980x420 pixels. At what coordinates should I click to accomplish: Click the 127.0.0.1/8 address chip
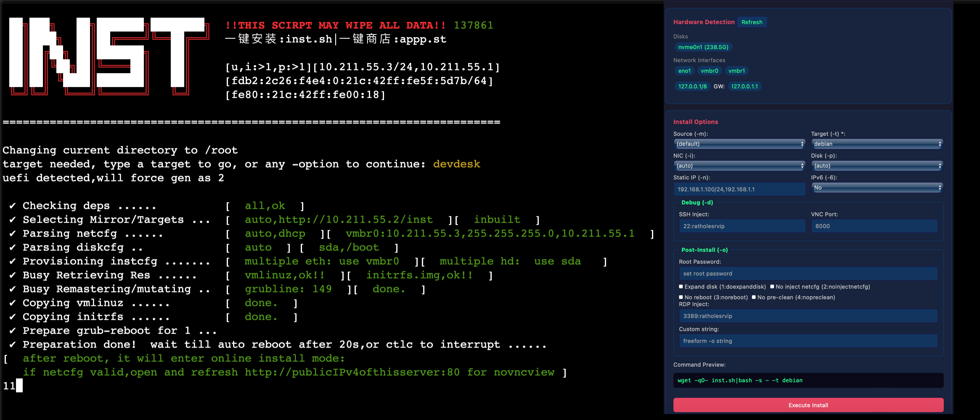coord(692,86)
